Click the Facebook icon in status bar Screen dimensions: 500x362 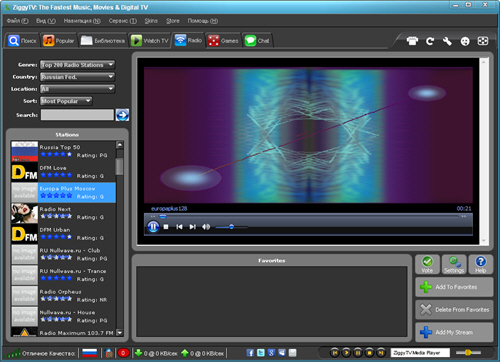pyautogui.click(x=250, y=353)
